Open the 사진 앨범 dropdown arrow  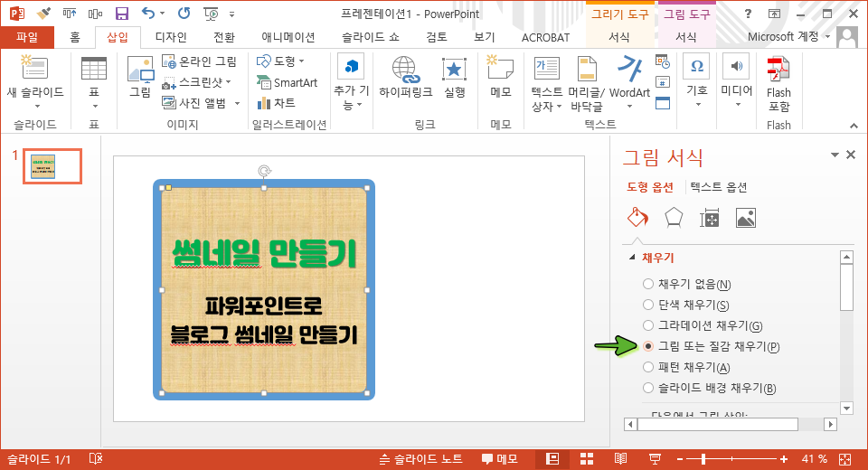[237, 103]
